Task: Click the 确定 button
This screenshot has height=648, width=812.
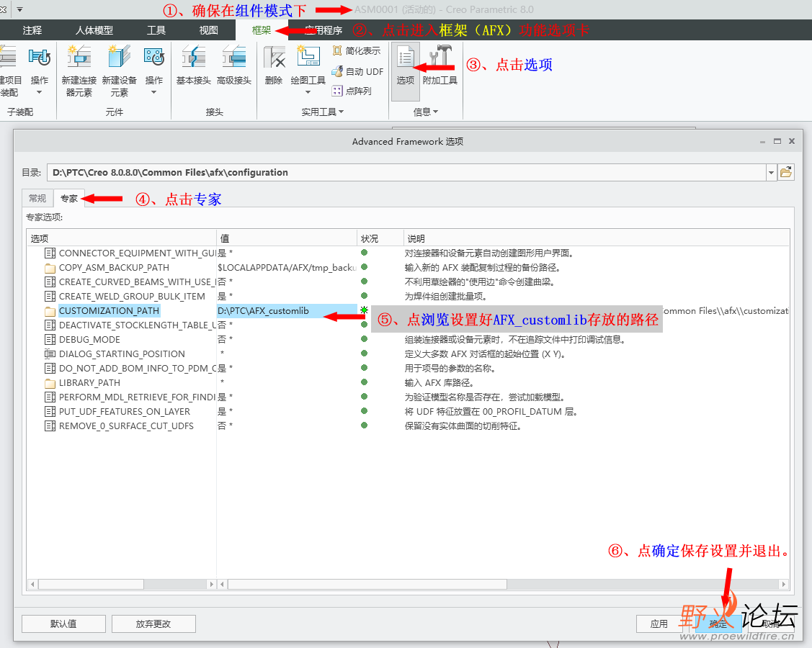Action: tap(718, 624)
